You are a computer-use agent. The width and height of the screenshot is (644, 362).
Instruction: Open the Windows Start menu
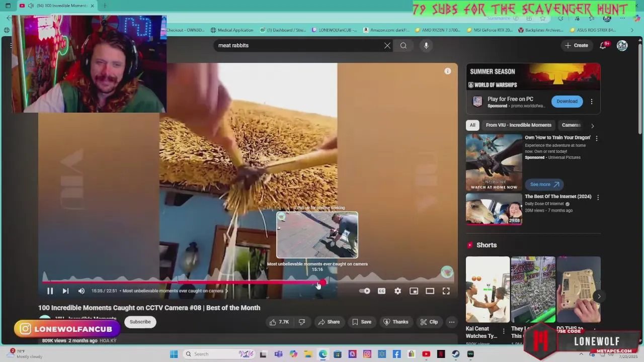[x=174, y=354]
